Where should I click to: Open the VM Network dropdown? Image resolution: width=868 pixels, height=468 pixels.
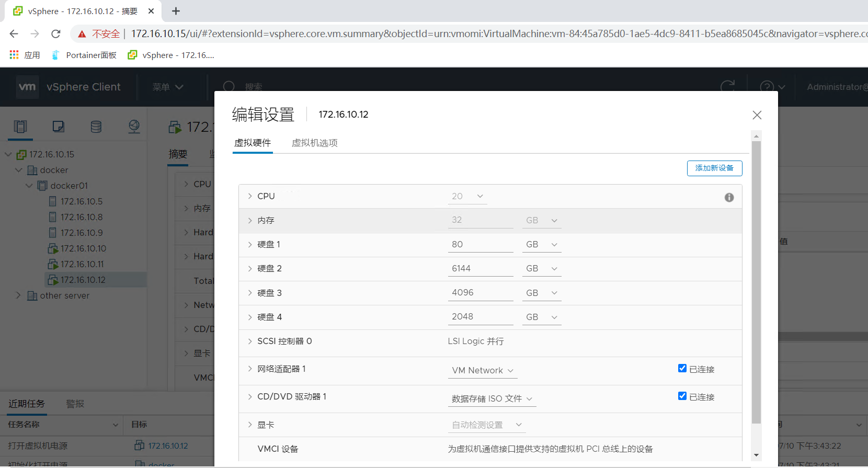483,371
